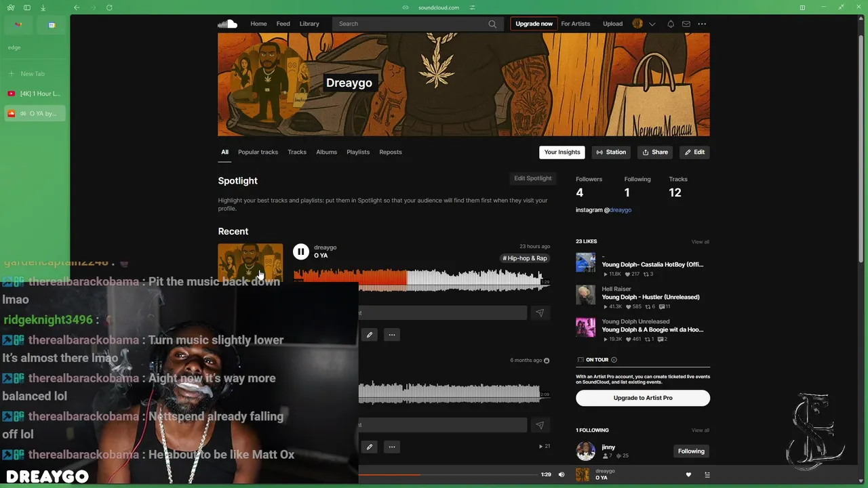Viewport: 868px width, 488px height.
Task: Go back with browser back arrow
Action: coord(77,7)
